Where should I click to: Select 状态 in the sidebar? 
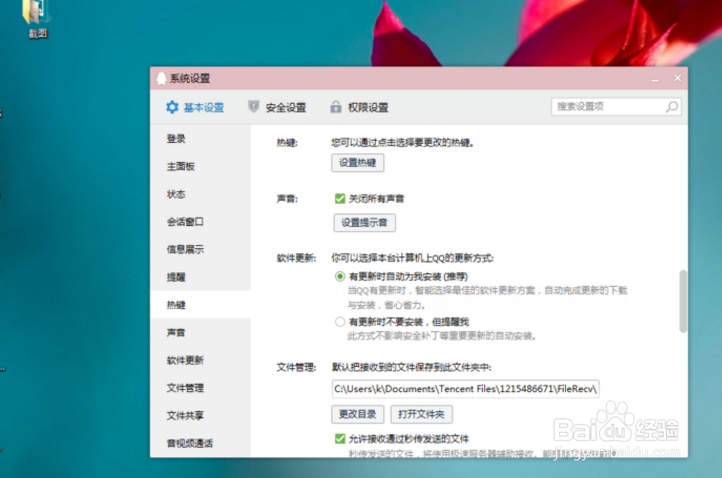click(200, 194)
